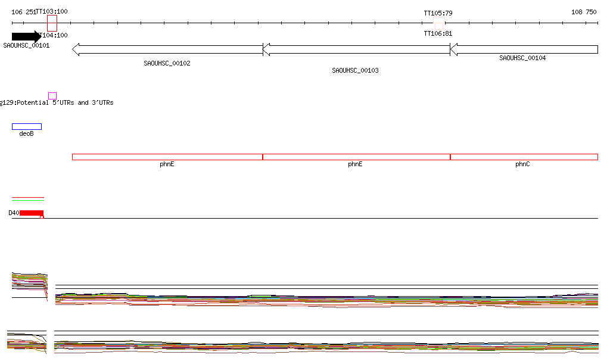The width and height of the screenshot is (610, 364).
Task: Click the SAOUHSC_00104 label
Action: coord(522,58)
